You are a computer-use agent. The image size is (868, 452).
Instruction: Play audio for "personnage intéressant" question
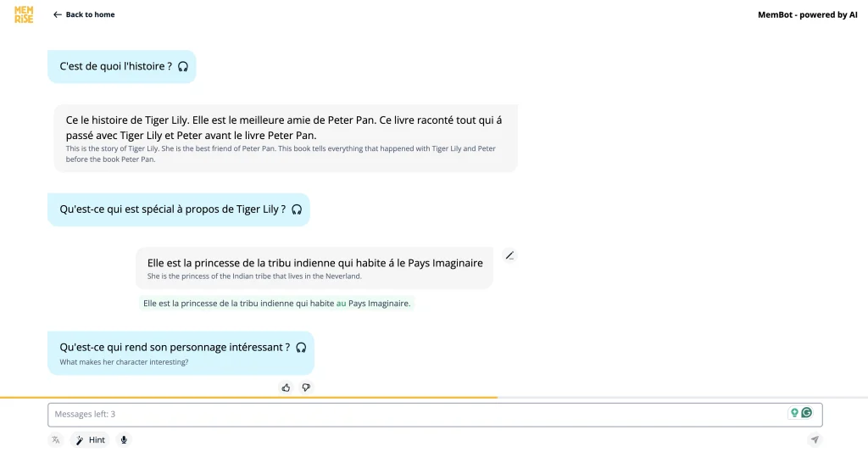[x=300, y=347]
